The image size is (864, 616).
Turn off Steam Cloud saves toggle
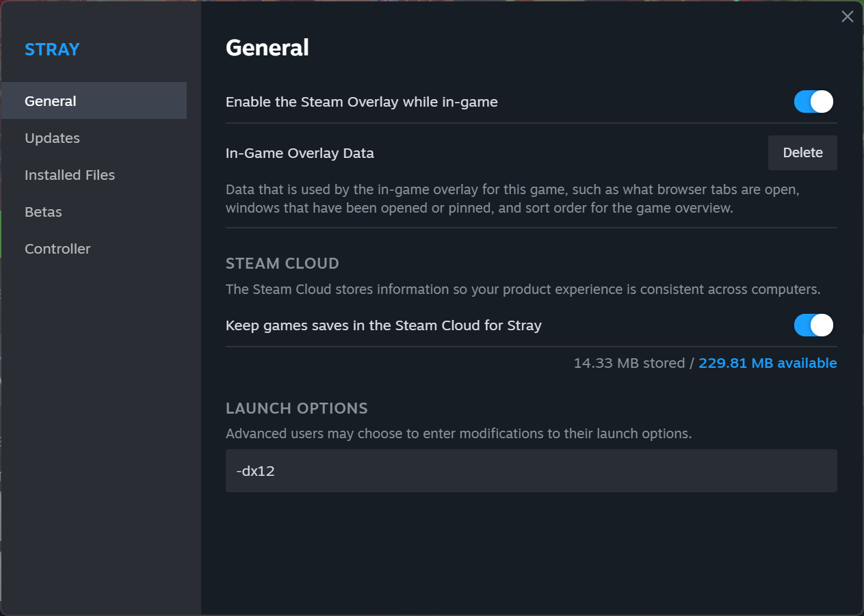click(813, 325)
